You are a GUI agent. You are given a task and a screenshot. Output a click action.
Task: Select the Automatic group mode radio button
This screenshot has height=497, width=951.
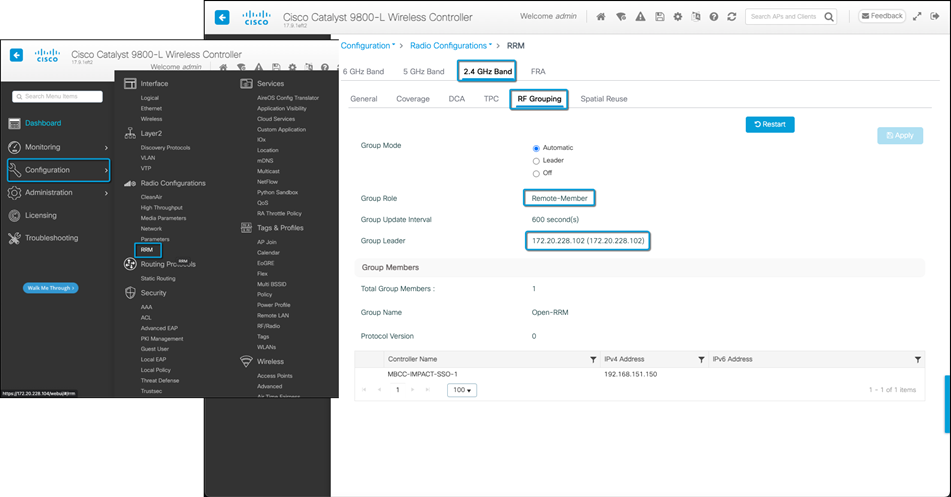(x=536, y=148)
